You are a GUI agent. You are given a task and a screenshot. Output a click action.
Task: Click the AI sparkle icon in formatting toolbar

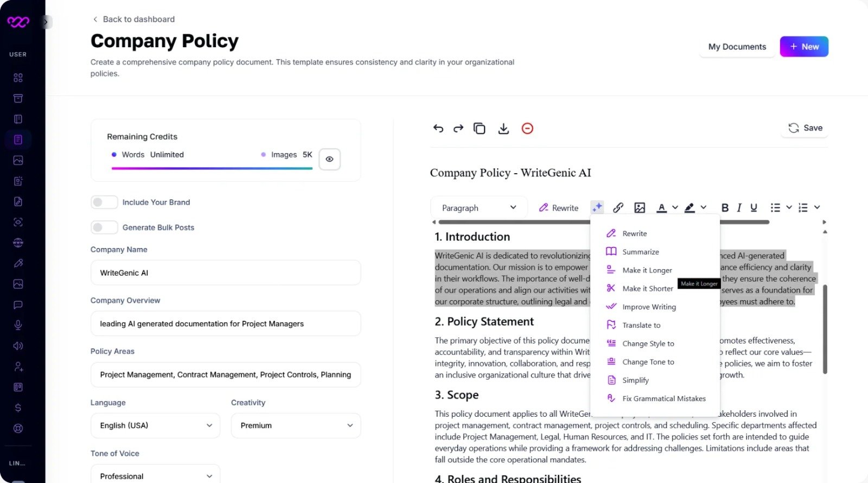[x=597, y=207]
